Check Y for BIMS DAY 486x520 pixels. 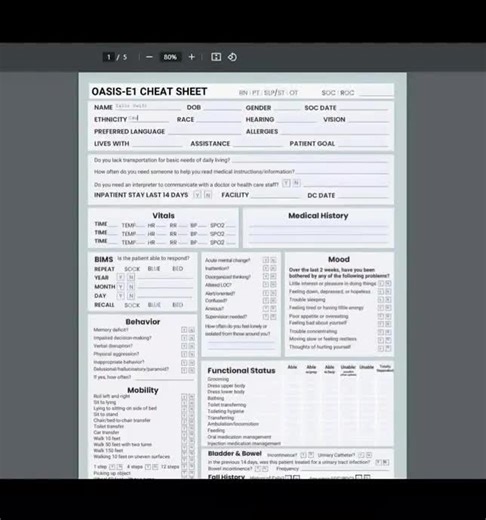(x=120, y=296)
